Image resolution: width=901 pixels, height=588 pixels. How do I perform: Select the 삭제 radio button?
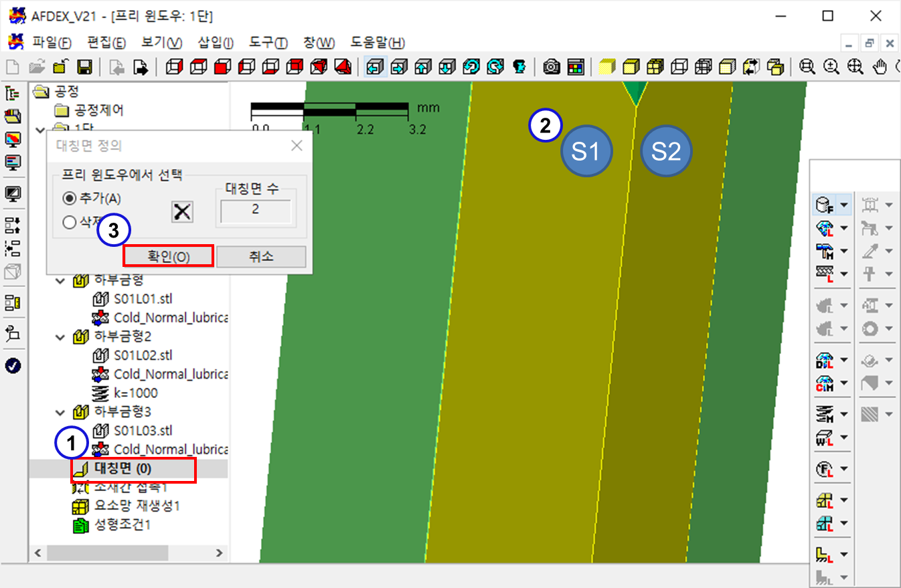[x=69, y=223]
